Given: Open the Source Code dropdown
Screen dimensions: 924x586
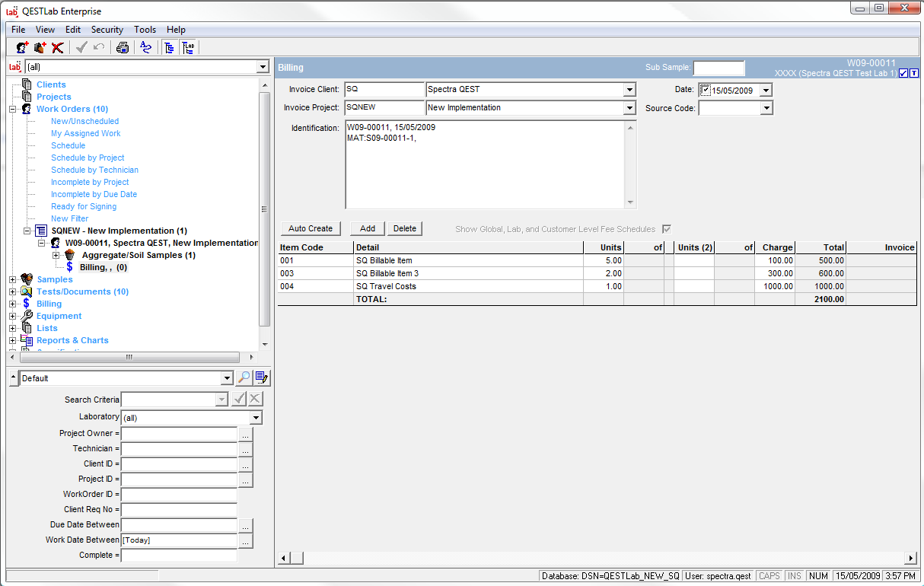Looking at the screenshot, I should 766,109.
